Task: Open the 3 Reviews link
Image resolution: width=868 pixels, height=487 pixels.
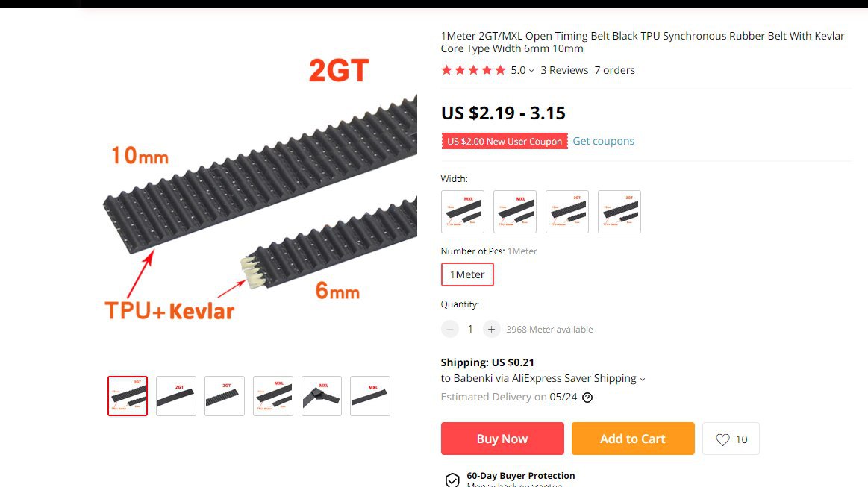Action: pyautogui.click(x=564, y=70)
